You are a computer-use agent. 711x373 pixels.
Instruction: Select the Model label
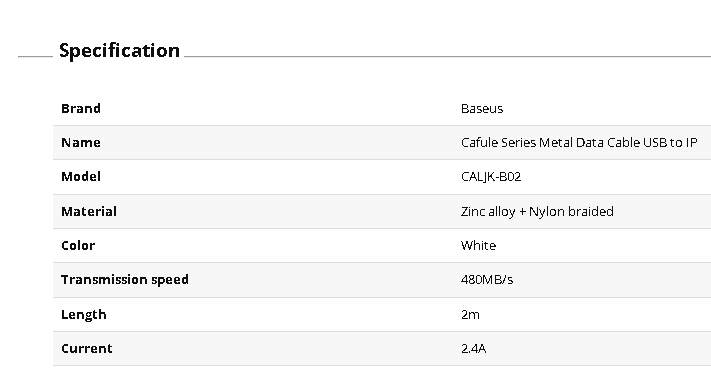click(81, 177)
